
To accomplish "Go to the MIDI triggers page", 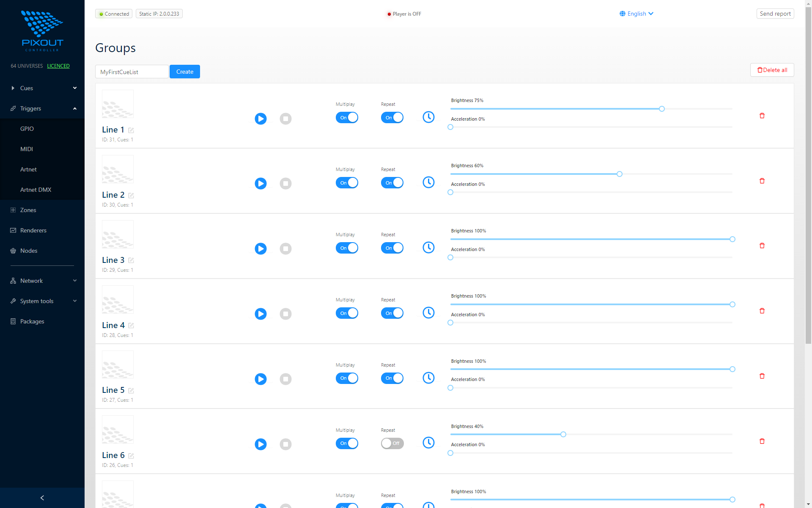I will [x=27, y=149].
